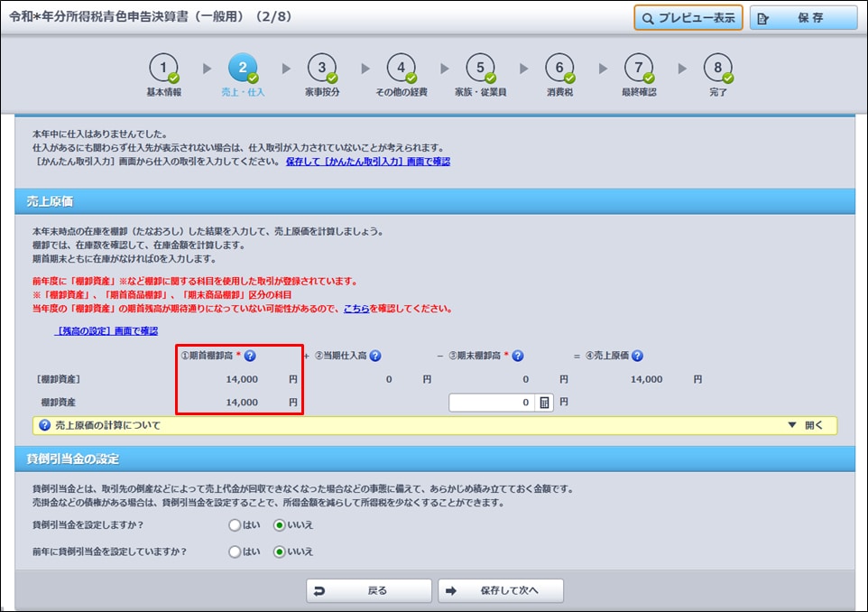Click the 期末棚卸高 amount input field
Image resolution: width=868 pixels, height=612 pixels.
pyautogui.click(x=492, y=403)
